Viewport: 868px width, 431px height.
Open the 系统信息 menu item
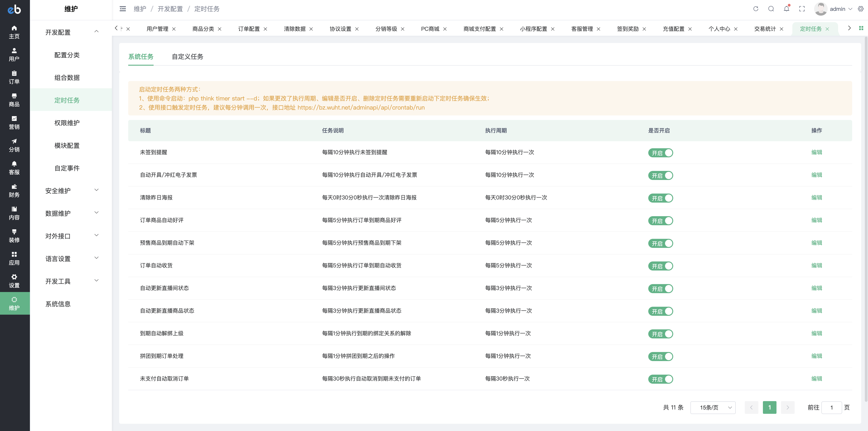[x=71, y=304]
